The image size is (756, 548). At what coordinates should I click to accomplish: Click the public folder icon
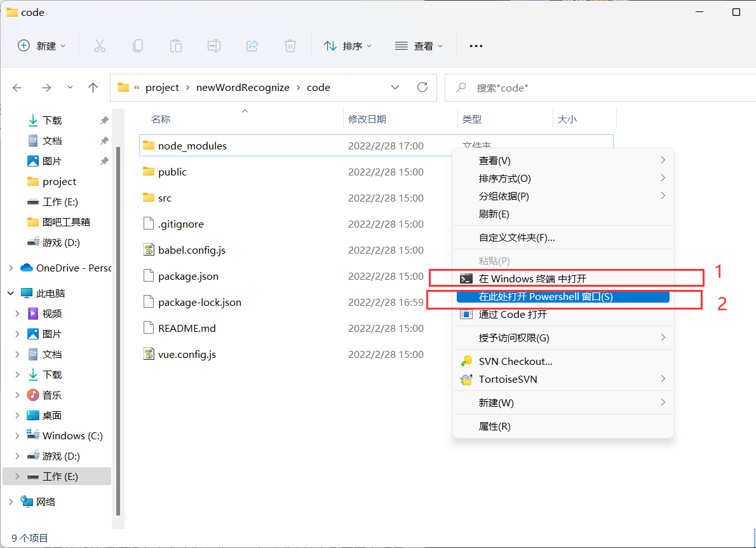click(149, 171)
